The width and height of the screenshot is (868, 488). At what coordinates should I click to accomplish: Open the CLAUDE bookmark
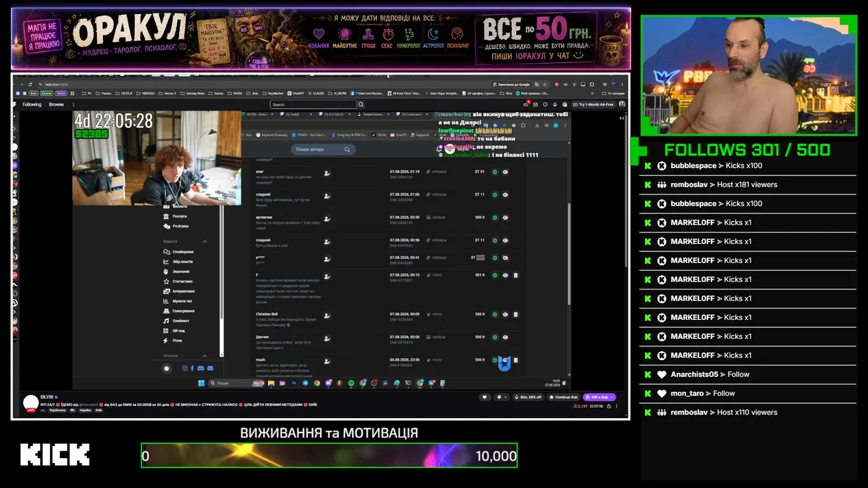[x=316, y=93]
